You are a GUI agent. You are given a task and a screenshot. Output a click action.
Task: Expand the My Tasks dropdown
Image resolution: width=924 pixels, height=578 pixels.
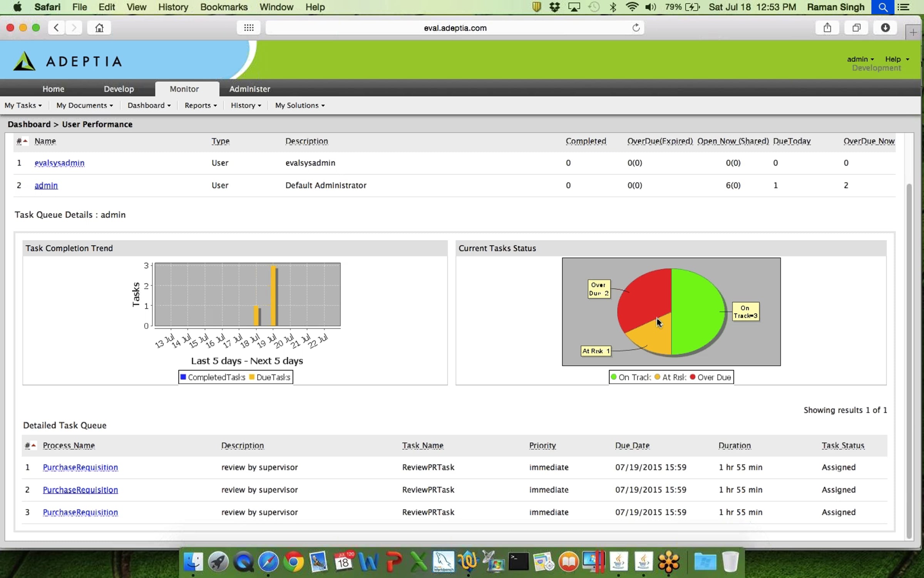tap(23, 105)
